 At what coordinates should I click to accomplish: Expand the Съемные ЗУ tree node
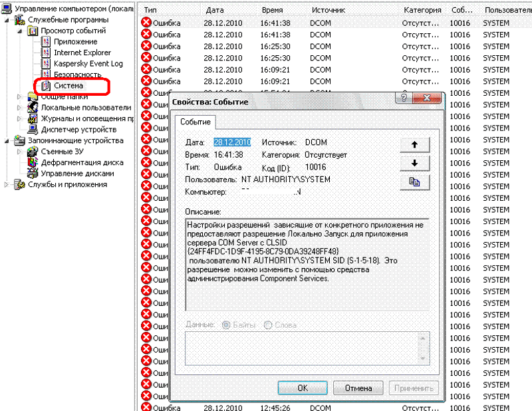tap(20, 152)
